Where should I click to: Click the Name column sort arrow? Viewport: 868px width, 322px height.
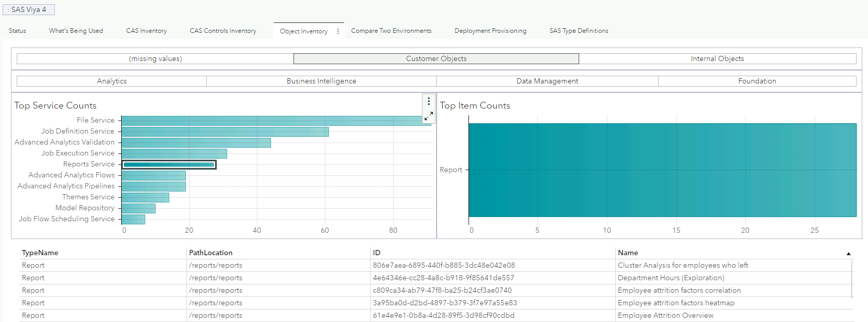(x=848, y=253)
